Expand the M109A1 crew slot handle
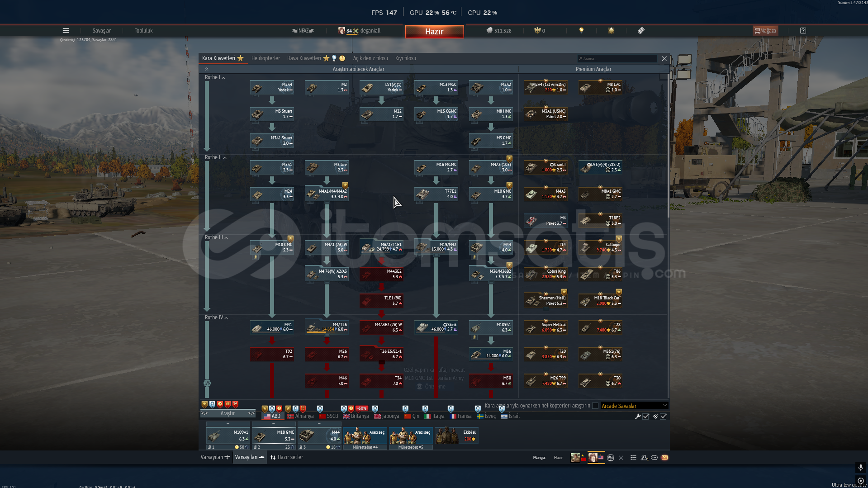 click(x=228, y=424)
